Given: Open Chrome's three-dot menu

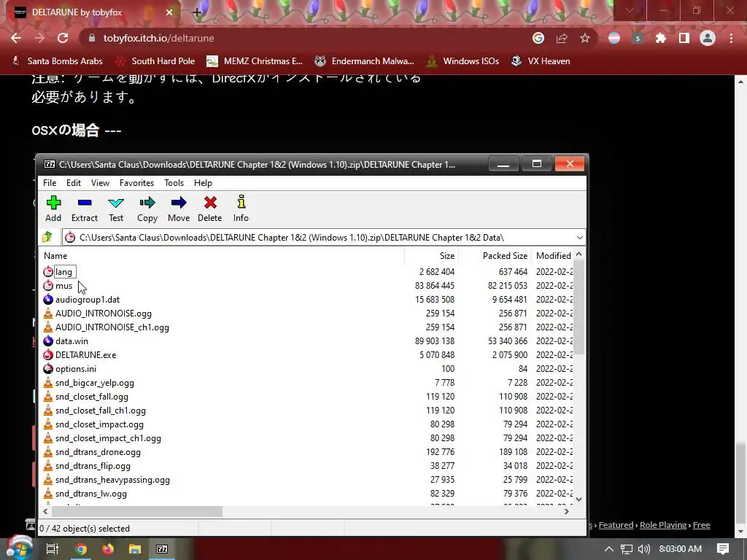Looking at the screenshot, I should pos(731,38).
